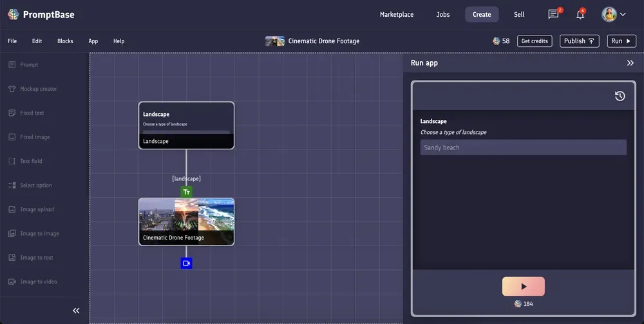This screenshot has width=644, height=324.
Task: Click the green text connector node
Action: 186,192
